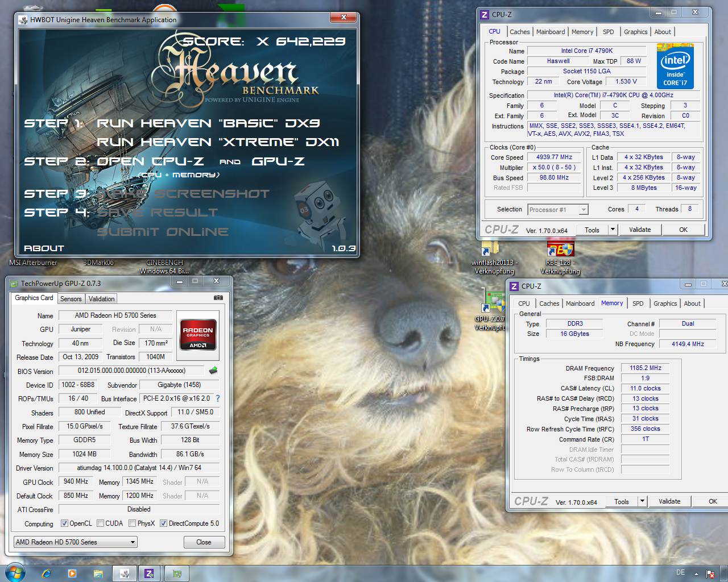Select the CINEBENCH Windows 64 Bit shortcut
Image resolution: width=728 pixels, height=582 pixels.
[x=164, y=267]
